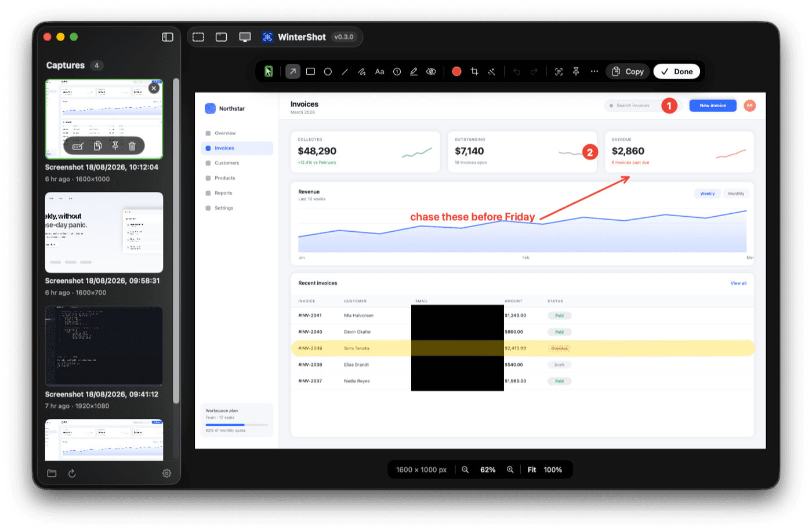The image size is (812, 532).
Task: Redo the undone annotation
Action: point(534,71)
